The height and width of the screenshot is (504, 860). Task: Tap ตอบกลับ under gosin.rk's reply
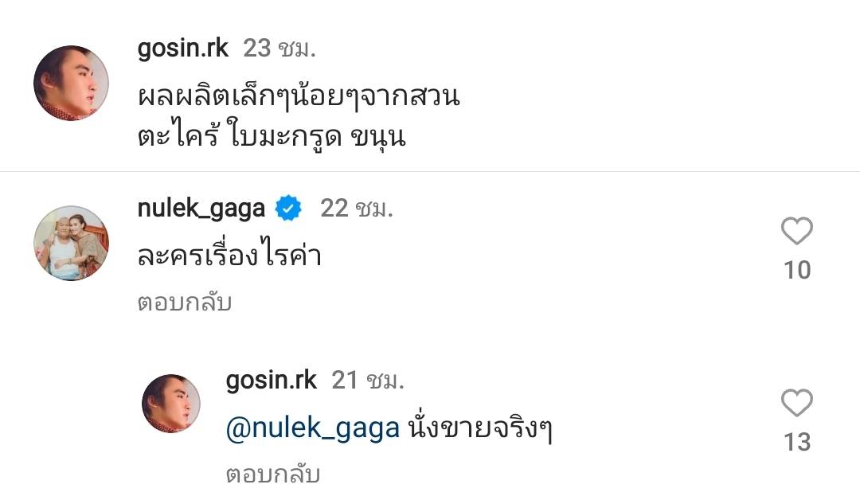click(271, 472)
